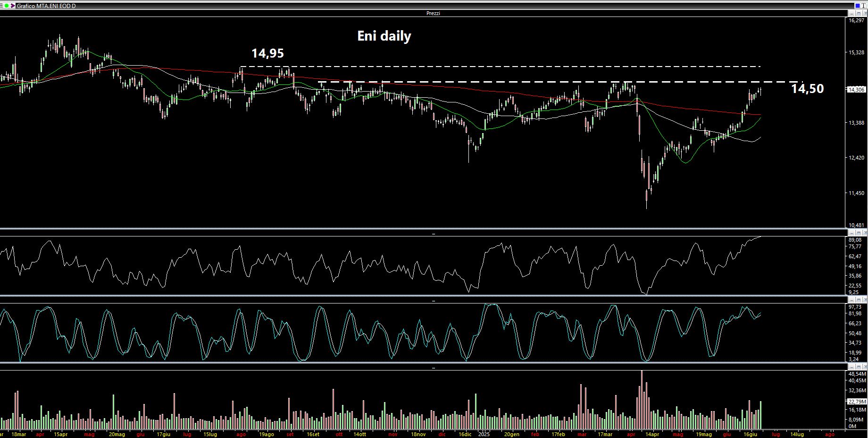Click the 16,297 price axis label
This screenshot has width=868, height=438.
point(856,20)
